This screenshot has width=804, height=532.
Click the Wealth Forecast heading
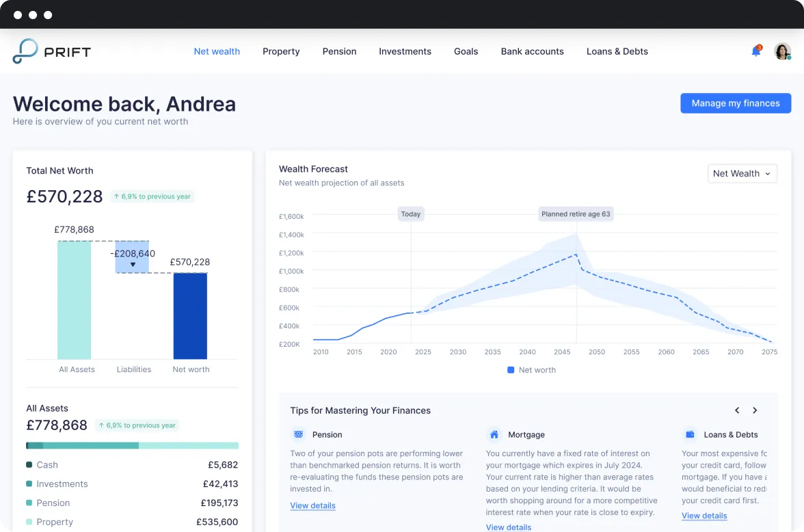[313, 169]
